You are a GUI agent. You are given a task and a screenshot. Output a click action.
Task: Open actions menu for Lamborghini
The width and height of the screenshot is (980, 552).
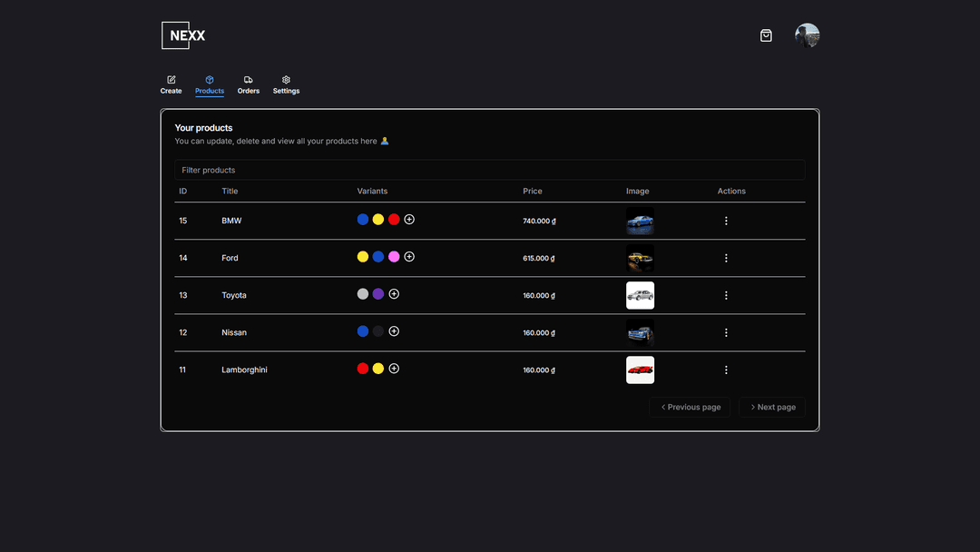pyautogui.click(x=726, y=370)
